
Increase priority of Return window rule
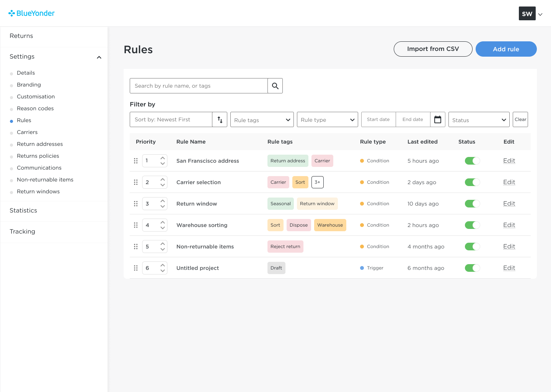163,201
